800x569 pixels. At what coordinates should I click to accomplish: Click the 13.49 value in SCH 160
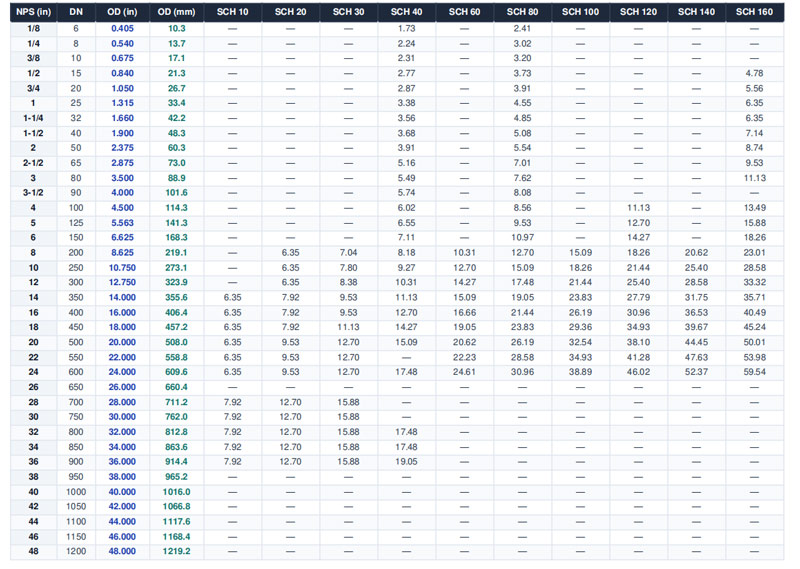pyautogui.click(x=755, y=208)
